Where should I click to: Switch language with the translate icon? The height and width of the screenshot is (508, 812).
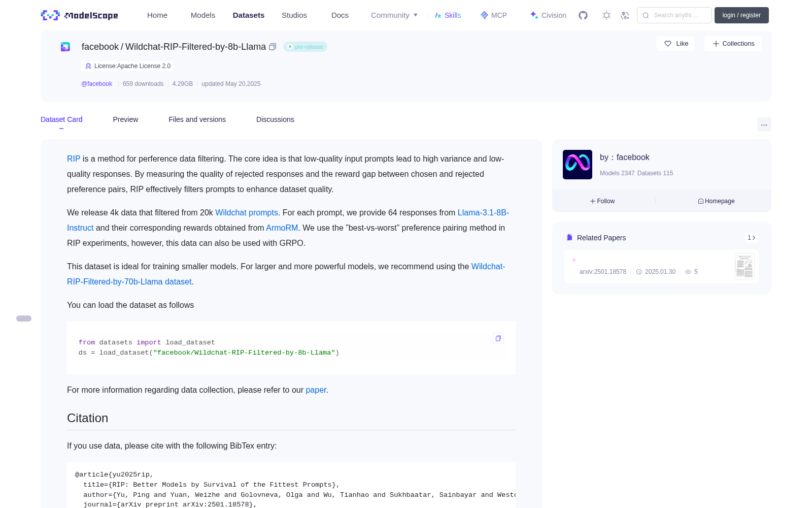pos(625,15)
